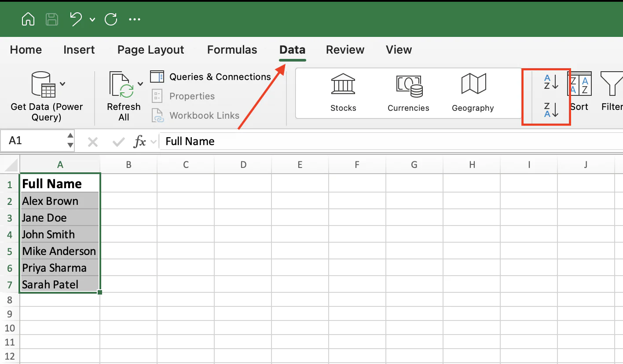Image resolution: width=623 pixels, height=364 pixels.
Task: Click the Save floppy disk icon
Action: point(52,19)
